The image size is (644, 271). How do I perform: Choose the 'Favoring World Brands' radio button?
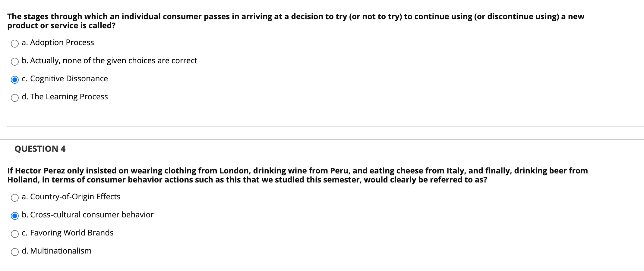coord(15,234)
